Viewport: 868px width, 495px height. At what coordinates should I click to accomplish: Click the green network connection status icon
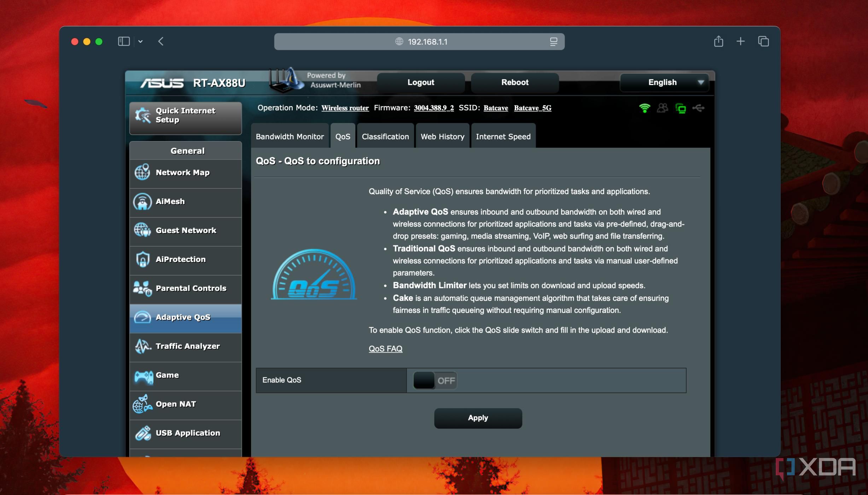pyautogui.click(x=680, y=108)
